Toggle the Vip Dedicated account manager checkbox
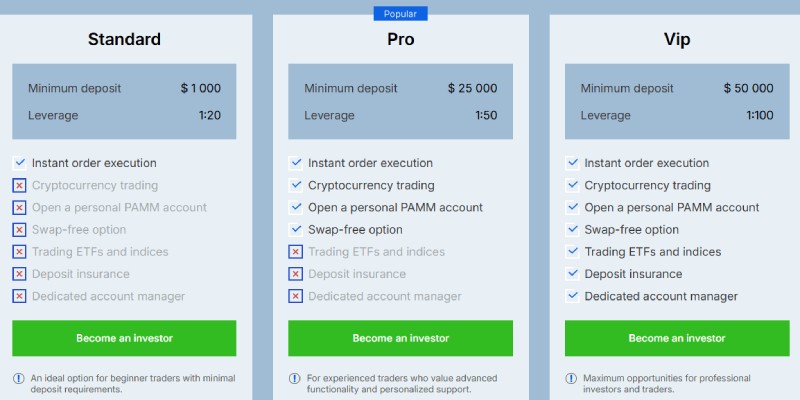800x400 pixels. (572, 296)
